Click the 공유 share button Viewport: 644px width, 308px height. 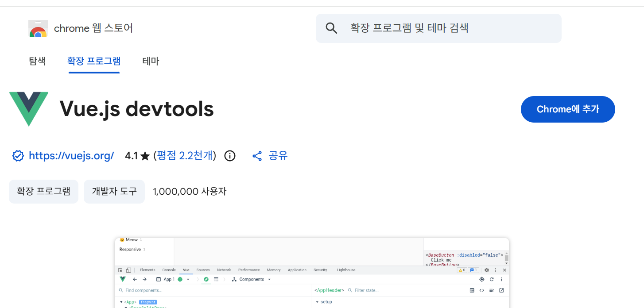click(x=270, y=156)
